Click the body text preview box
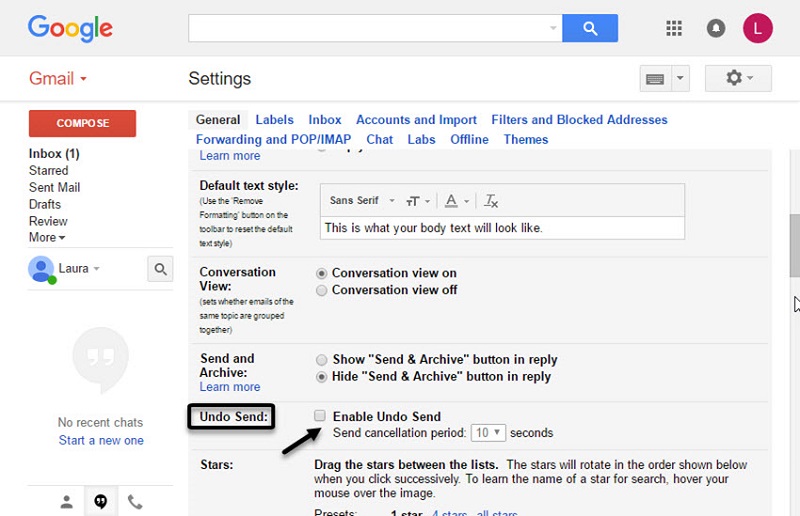800x516 pixels. (x=502, y=228)
